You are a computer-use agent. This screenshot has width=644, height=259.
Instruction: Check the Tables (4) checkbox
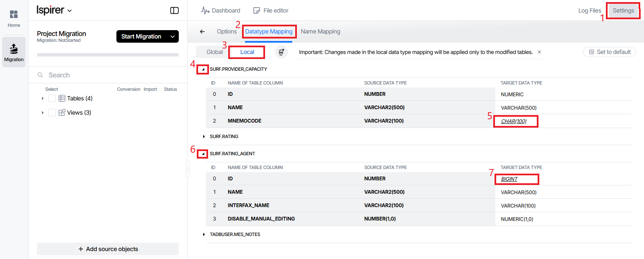tap(52, 98)
